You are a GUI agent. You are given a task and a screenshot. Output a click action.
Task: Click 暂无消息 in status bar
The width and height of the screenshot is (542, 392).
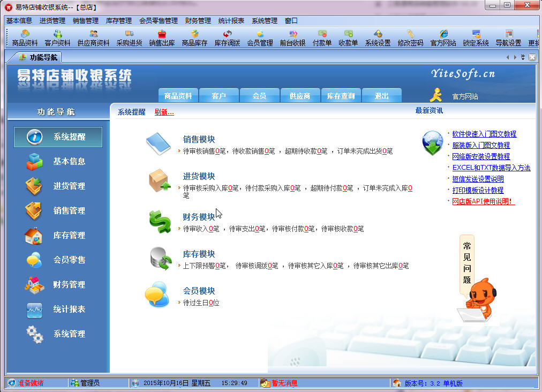284,383
